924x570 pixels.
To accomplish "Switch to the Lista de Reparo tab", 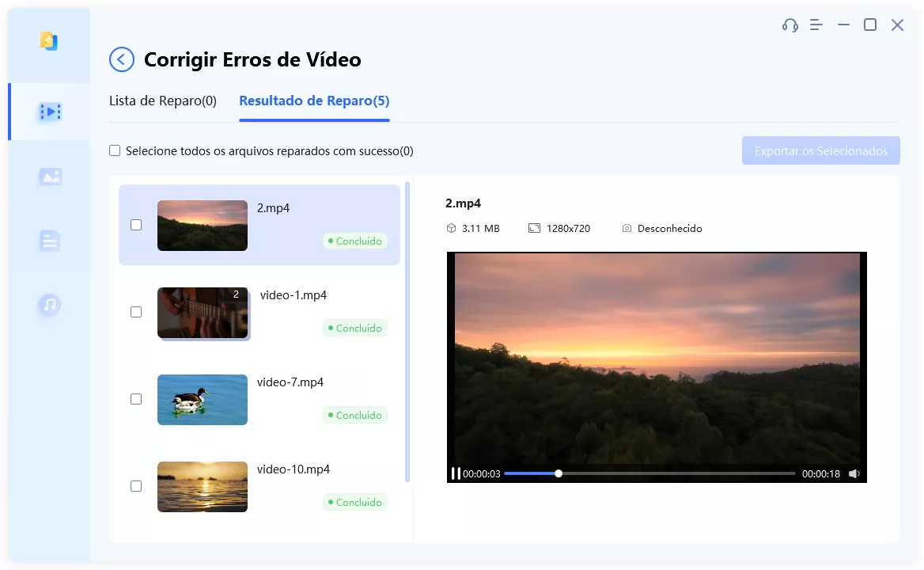I will (163, 101).
